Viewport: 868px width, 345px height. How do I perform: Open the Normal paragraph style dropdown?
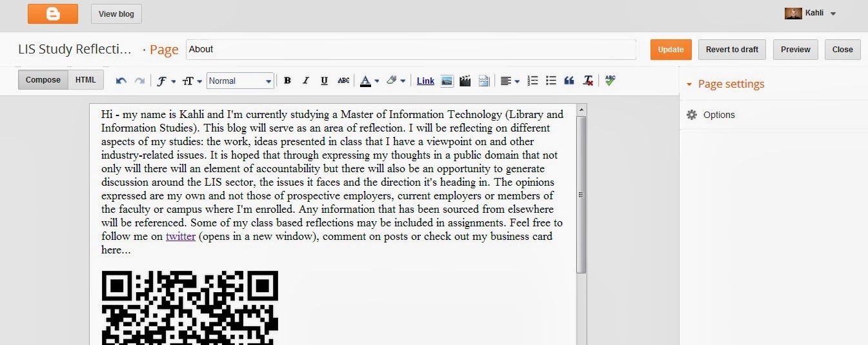click(240, 81)
